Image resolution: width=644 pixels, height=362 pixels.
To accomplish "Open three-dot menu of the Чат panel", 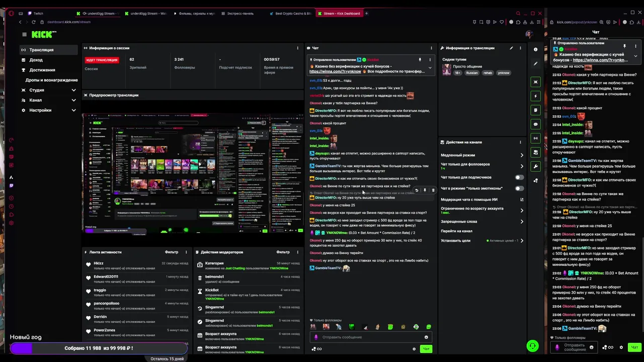I will point(431,48).
